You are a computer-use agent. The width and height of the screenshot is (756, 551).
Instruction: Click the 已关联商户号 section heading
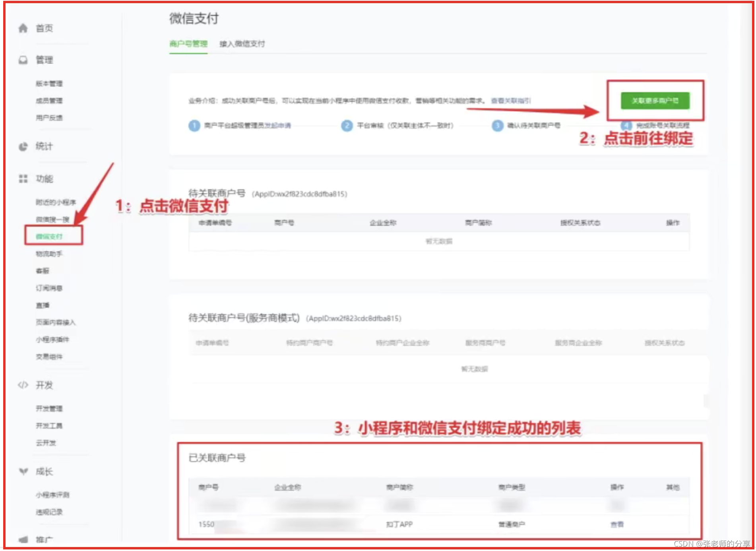[217, 458]
